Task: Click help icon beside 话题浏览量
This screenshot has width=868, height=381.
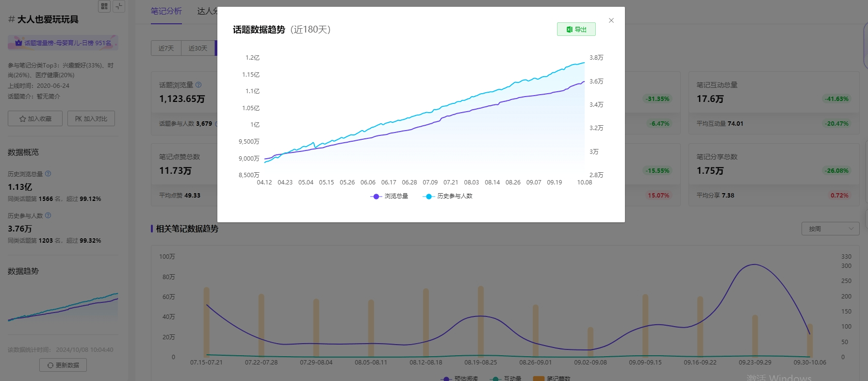Action: tap(198, 85)
